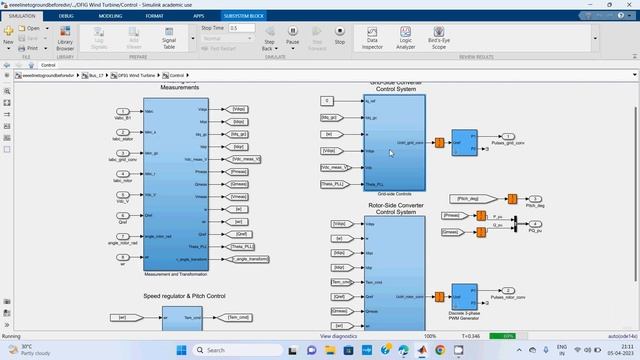
Task: Expand the Open button dropdown arrow
Action: pyautogui.click(x=47, y=28)
